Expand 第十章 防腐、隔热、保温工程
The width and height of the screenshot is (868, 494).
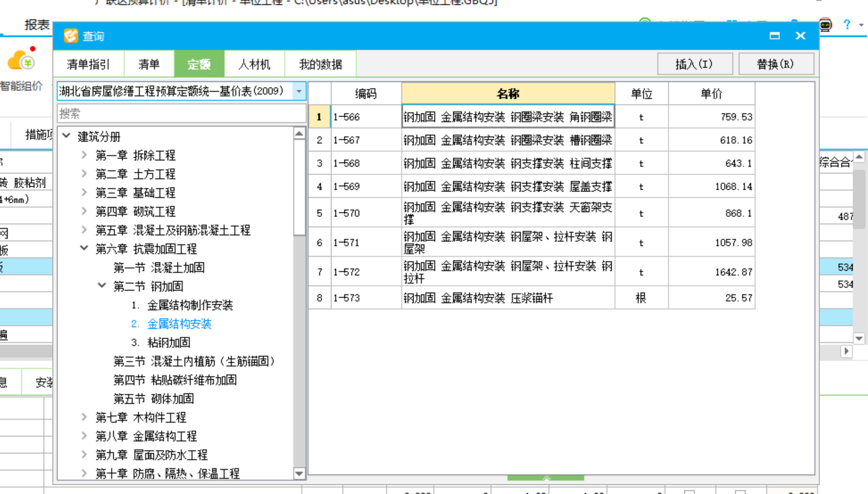[x=84, y=473]
